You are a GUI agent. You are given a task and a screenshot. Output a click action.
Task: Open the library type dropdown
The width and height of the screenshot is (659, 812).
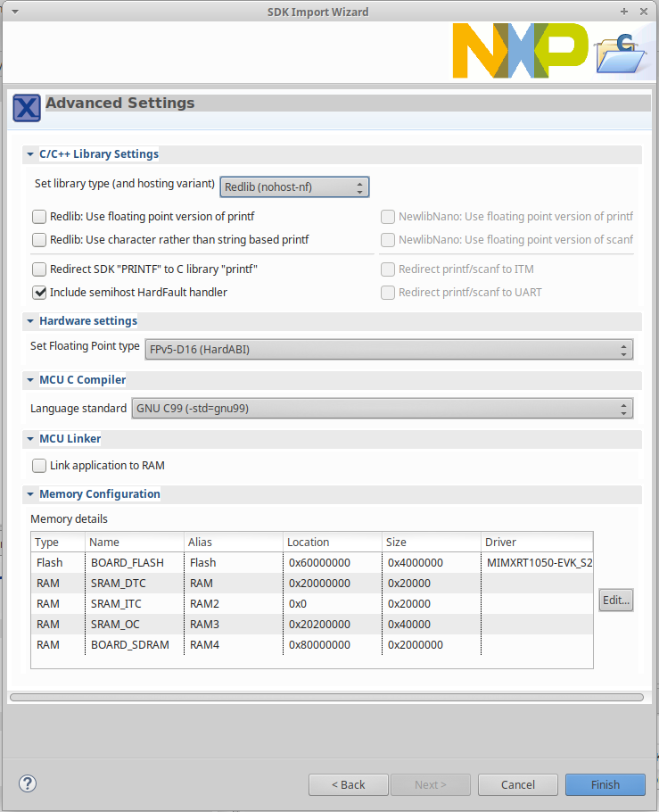294,186
